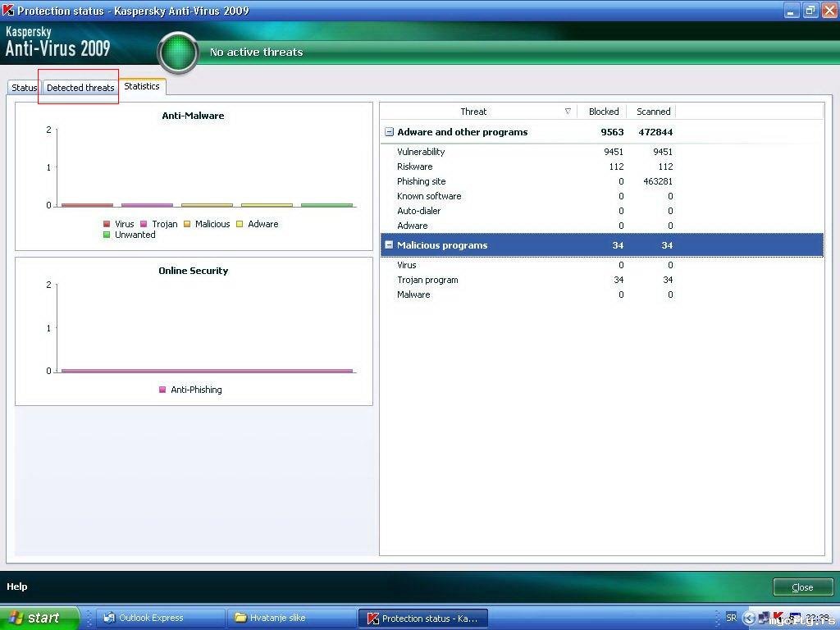The image size is (840, 630).
Task: Click the network connection tray icon
Action: (x=764, y=618)
